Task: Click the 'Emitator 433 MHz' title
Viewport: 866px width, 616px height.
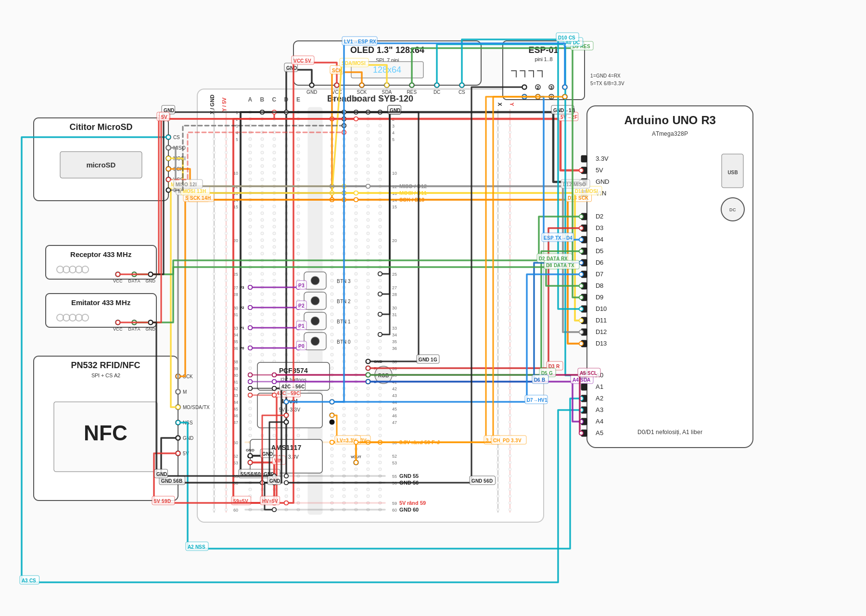Action: pyautogui.click(x=101, y=303)
